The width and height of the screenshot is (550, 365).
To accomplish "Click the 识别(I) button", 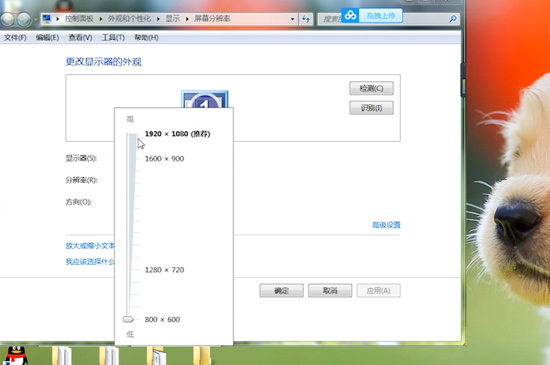I will coord(371,108).
